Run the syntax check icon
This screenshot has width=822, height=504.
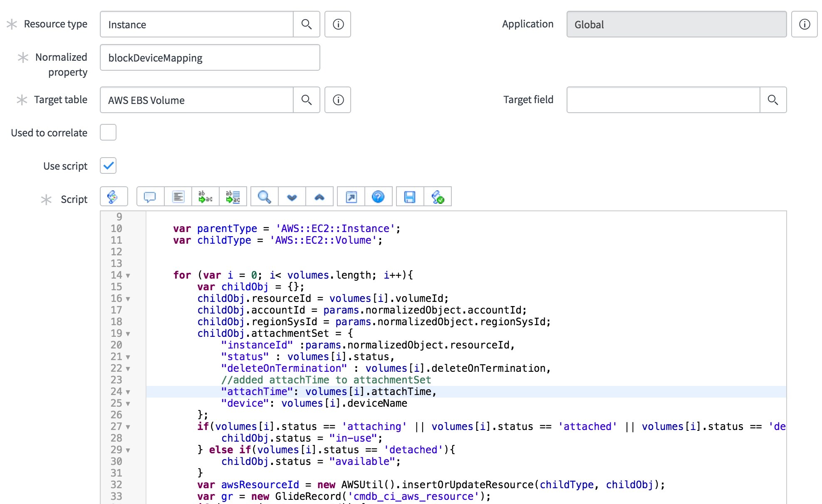click(x=438, y=197)
